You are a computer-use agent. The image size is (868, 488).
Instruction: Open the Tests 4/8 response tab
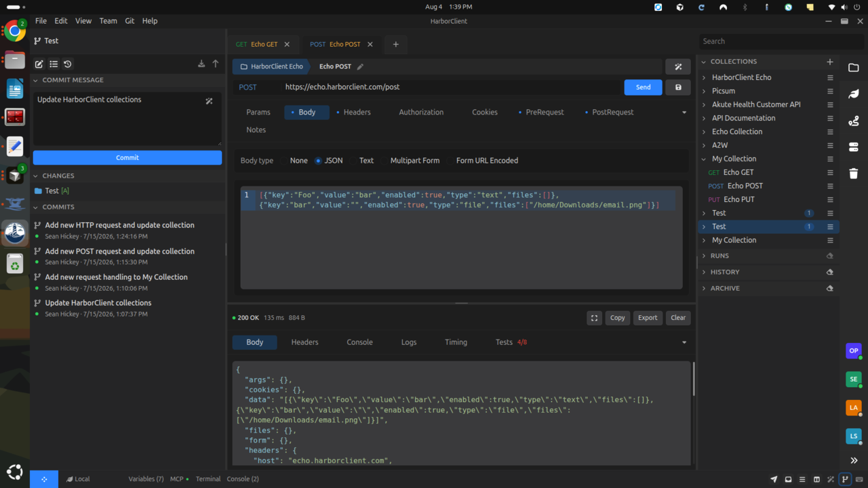pyautogui.click(x=511, y=342)
